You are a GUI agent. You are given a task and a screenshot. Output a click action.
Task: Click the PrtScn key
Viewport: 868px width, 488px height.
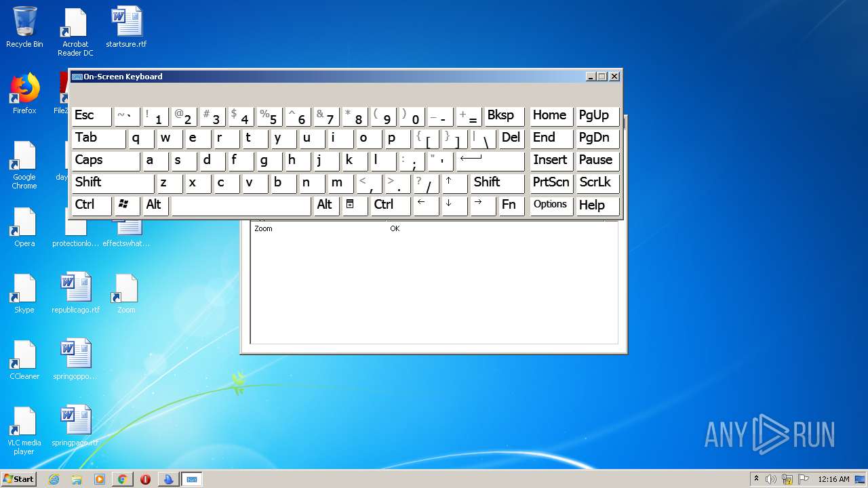[x=552, y=183]
